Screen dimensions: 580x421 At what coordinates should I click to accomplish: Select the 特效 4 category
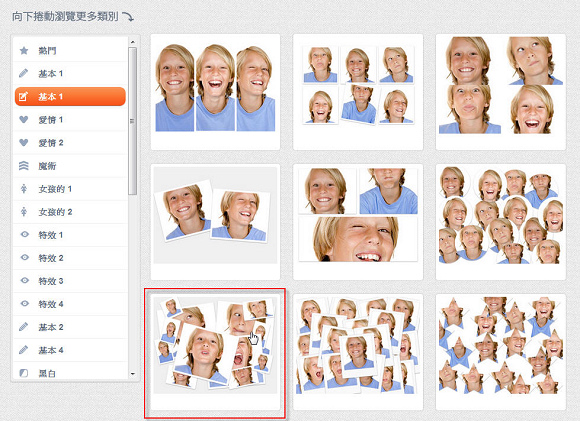(x=70, y=304)
